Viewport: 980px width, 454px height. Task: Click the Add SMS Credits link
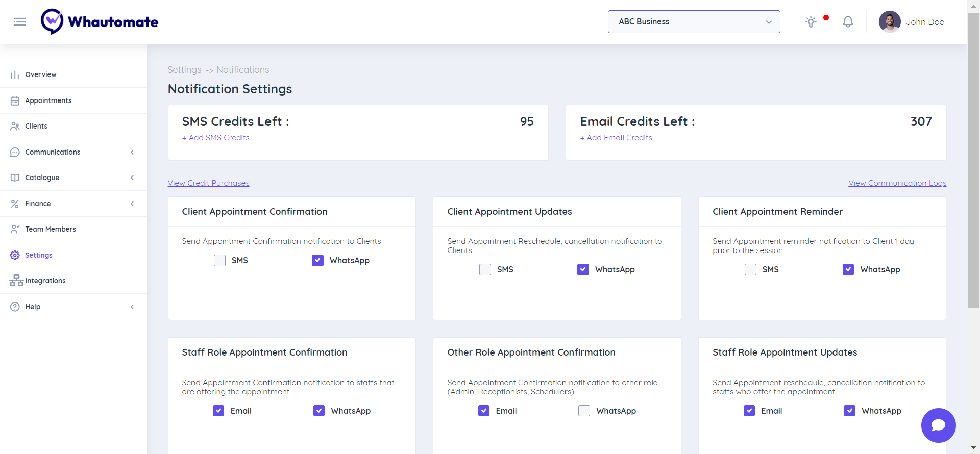pyautogui.click(x=216, y=138)
